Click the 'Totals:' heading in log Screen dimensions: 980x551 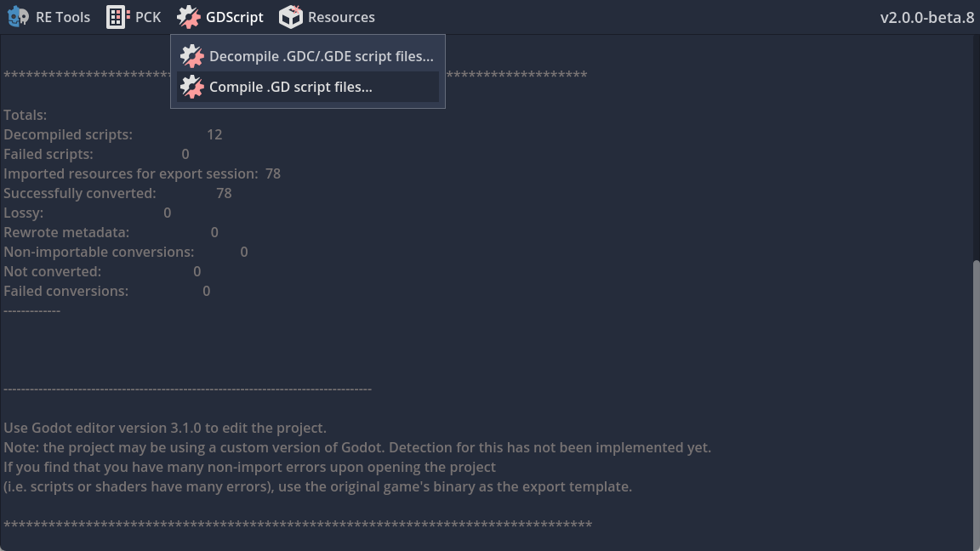point(26,115)
